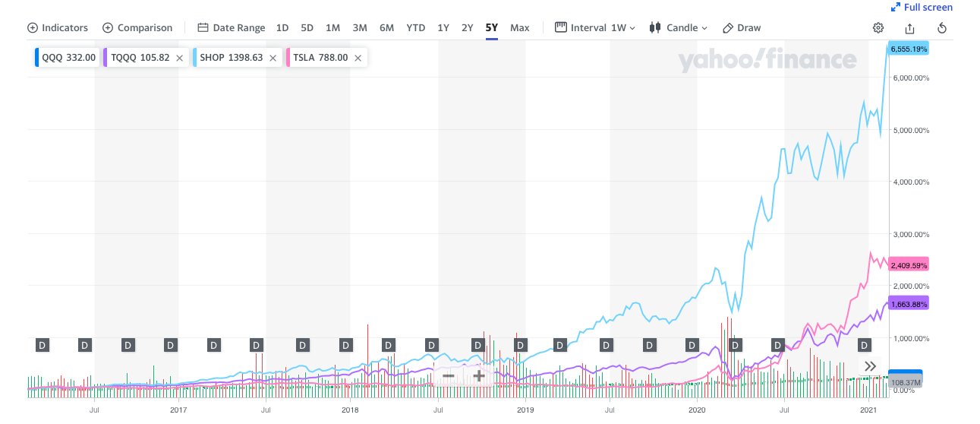Activate the Draw pencil tool

pyautogui.click(x=742, y=27)
